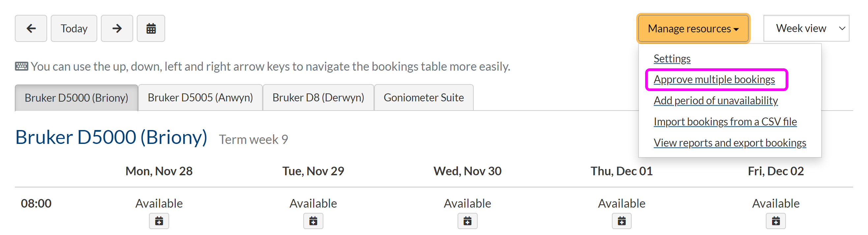The height and width of the screenshot is (235, 868).
Task: Select the Bruker D5000 (Briony) tab
Action: tap(76, 98)
